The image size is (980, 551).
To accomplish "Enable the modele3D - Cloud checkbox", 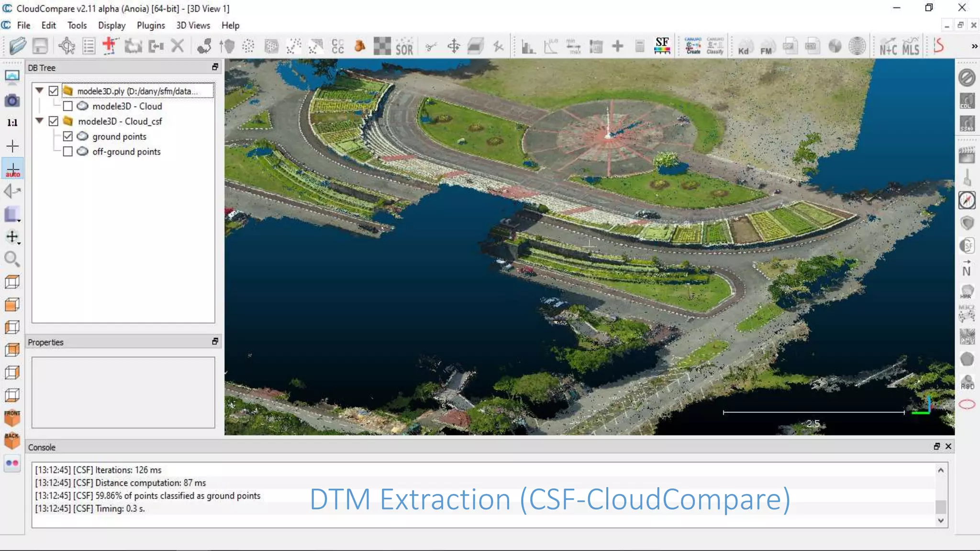I will pos(68,106).
